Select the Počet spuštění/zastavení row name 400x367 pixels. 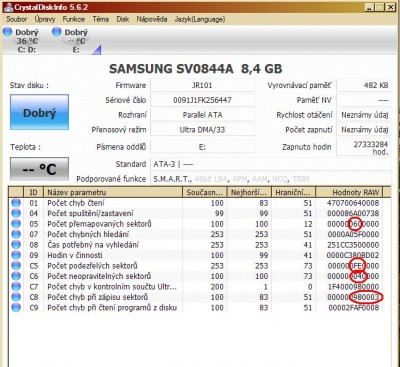(90, 213)
